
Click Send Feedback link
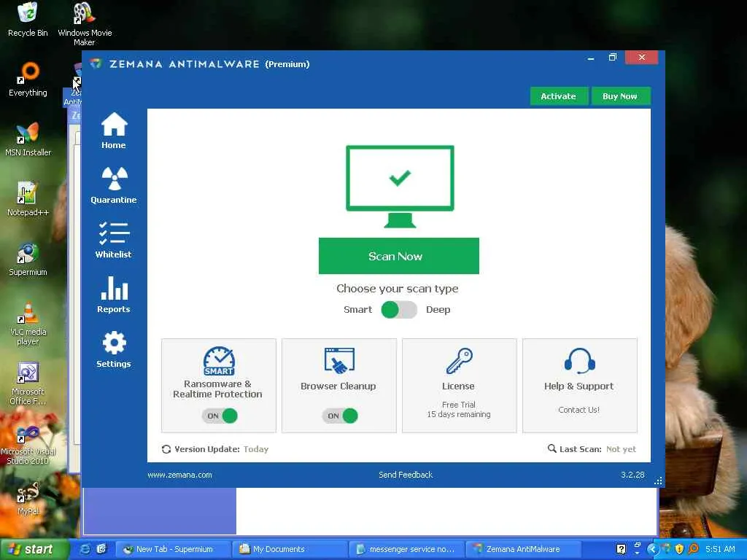pos(406,475)
